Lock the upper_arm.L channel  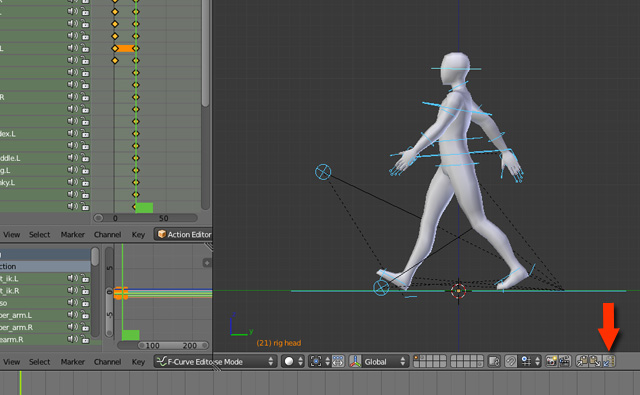tap(85, 315)
